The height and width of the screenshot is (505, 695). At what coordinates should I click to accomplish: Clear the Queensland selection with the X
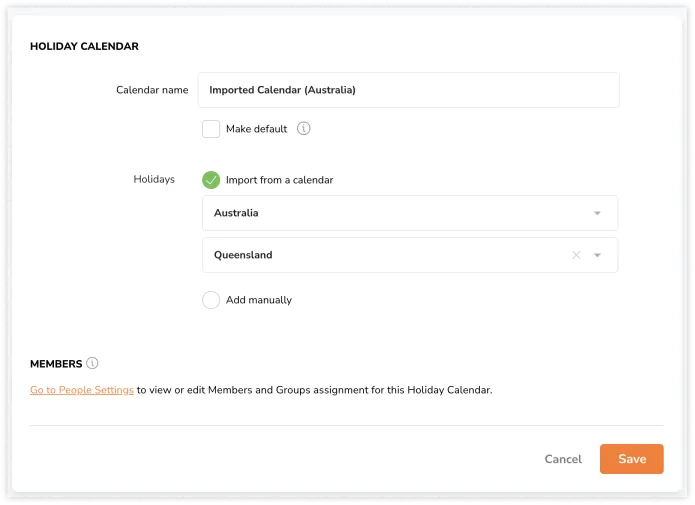(x=576, y=255)
